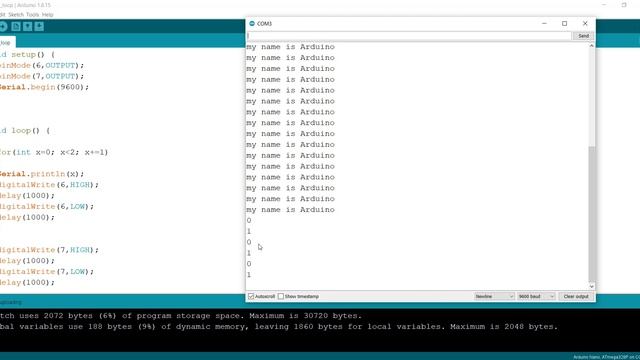Restore the Arduino IDE main window
Image resolution: width=640 pixels, height=360 pixels.
(624, 5)
